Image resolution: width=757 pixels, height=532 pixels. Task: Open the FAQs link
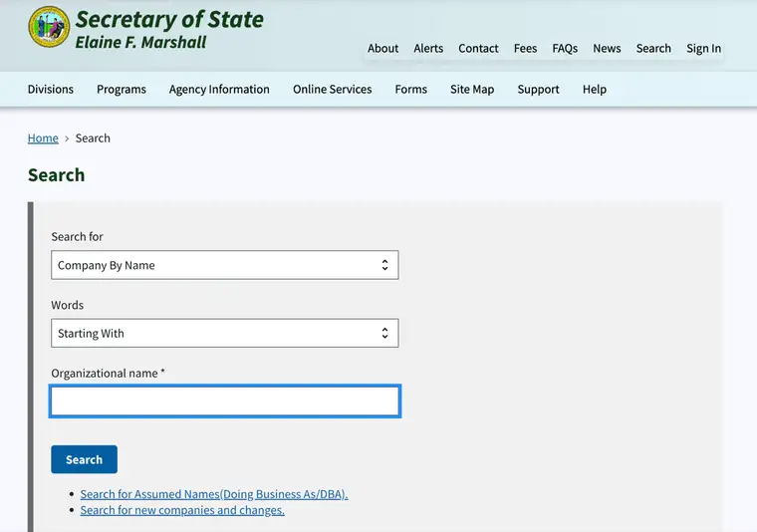tap(565, 48)
